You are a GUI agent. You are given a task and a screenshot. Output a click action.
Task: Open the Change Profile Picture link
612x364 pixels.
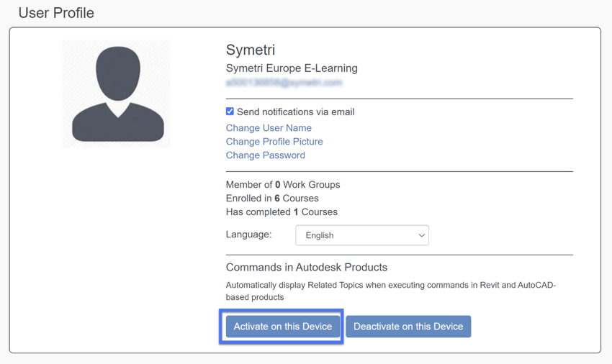274,142
